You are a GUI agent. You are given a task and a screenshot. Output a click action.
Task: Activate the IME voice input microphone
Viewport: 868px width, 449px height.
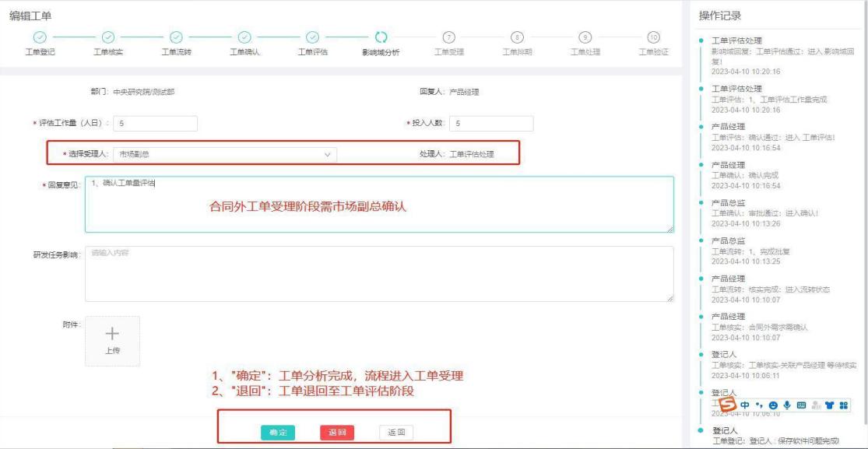(786, 405)
